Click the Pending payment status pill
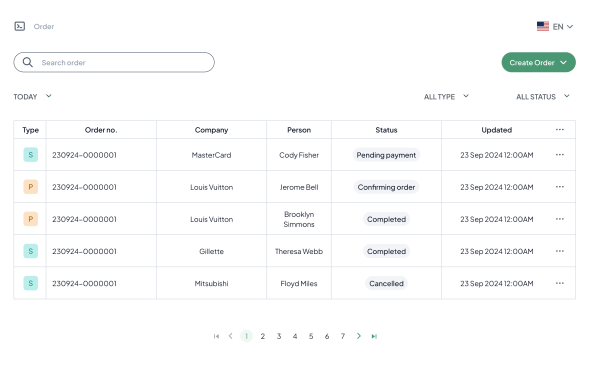This screenshot has width=600, height=386. (386, 155)
